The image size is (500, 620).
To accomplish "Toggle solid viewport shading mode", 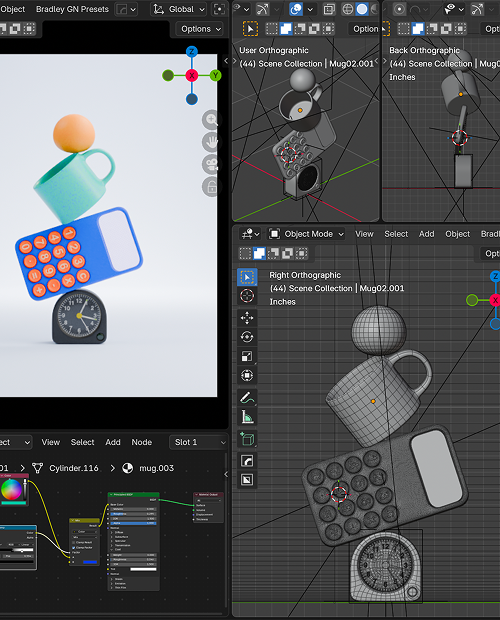I will [x=362, y=9].
